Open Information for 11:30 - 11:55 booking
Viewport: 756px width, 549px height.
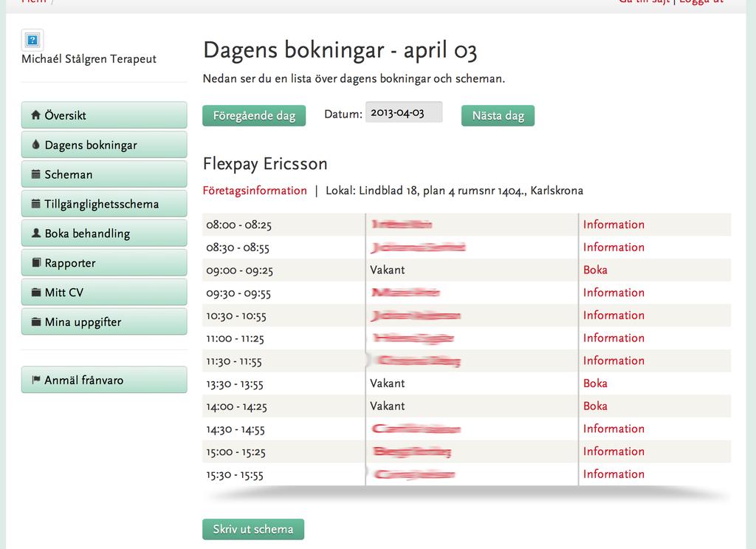click(614, 361)
